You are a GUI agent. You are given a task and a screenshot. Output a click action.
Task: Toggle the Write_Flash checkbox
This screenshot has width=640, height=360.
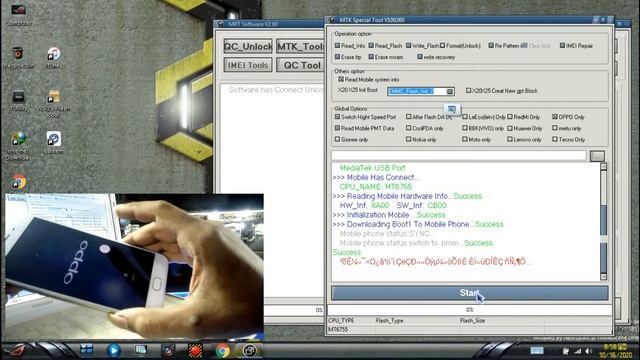408,45
